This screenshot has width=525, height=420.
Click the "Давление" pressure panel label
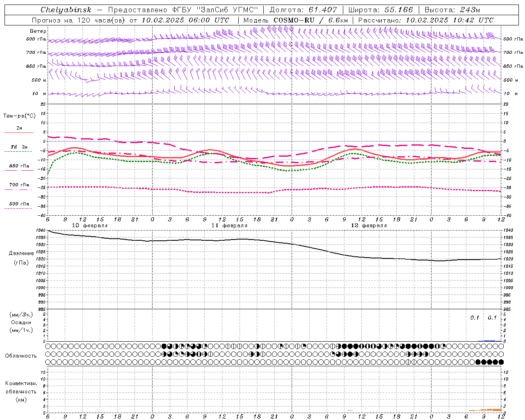pos(21,253)
